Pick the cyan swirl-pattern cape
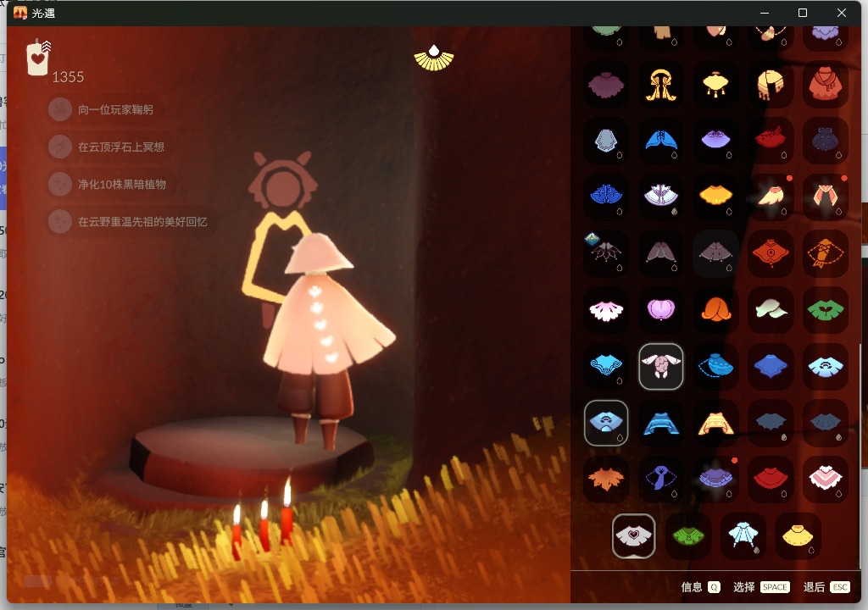868x610 pixels. click(606, 365)
